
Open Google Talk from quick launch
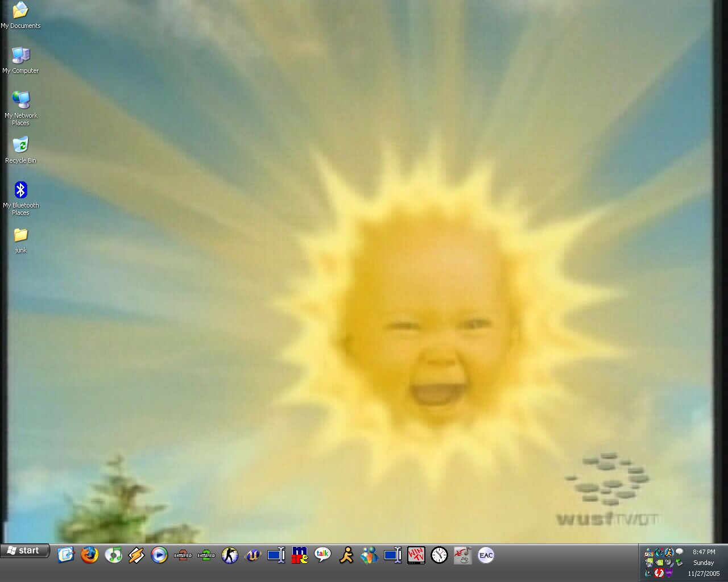click(x=322, y=555)
